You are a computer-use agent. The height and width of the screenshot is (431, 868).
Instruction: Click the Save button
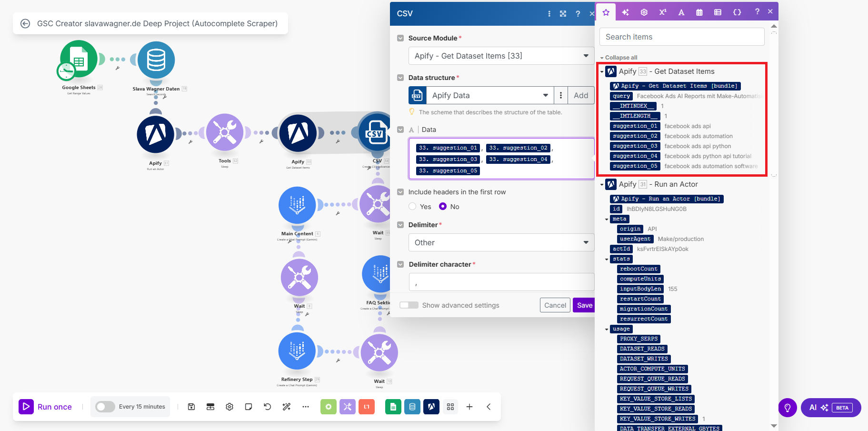tap(584, 305)
